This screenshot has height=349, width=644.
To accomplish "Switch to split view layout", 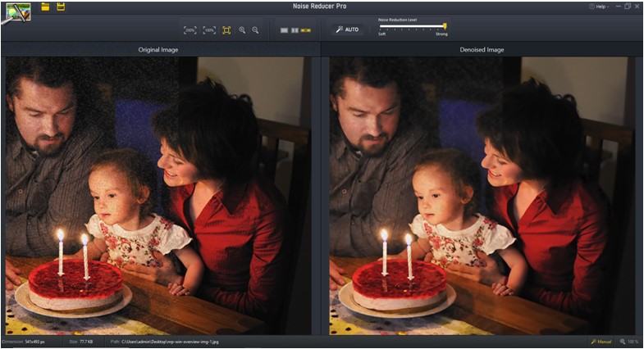I will coord(295,30).
